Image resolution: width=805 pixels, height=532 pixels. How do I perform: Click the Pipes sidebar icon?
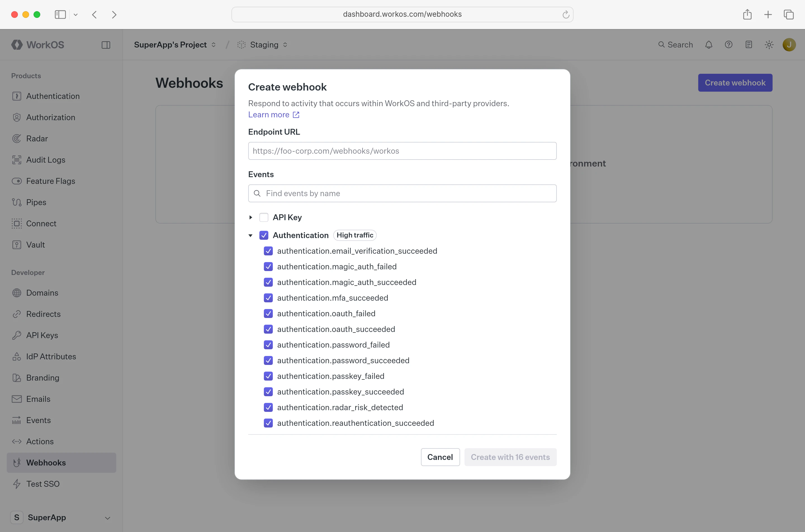click(16, 202)
